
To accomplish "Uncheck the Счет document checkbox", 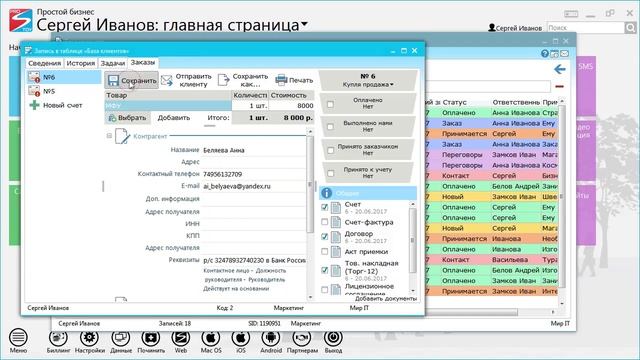I will tap(324, 207).
